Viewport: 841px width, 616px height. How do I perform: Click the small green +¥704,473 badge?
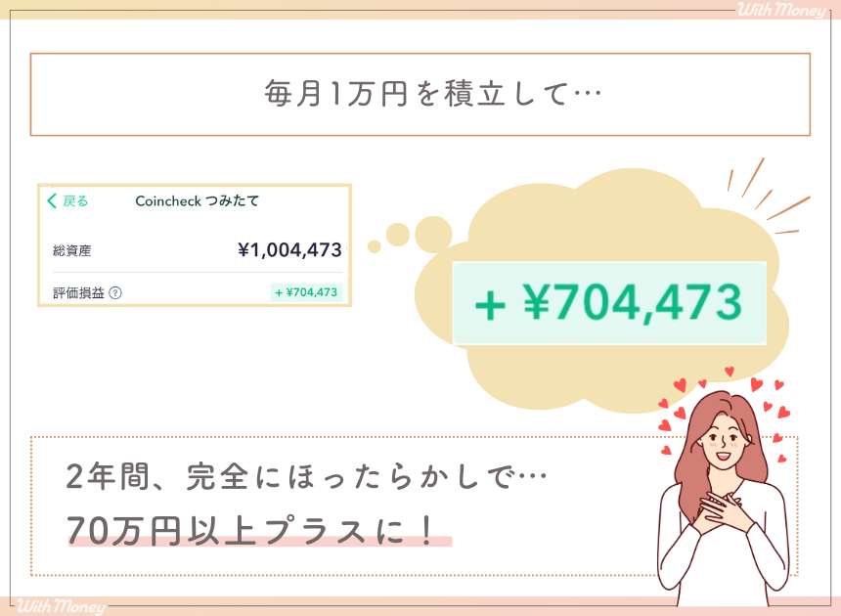(306, 292)
